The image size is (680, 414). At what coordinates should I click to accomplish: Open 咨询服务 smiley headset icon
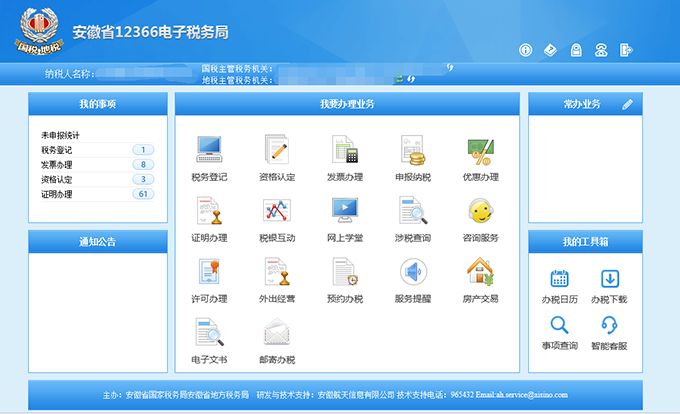point(480,210)
